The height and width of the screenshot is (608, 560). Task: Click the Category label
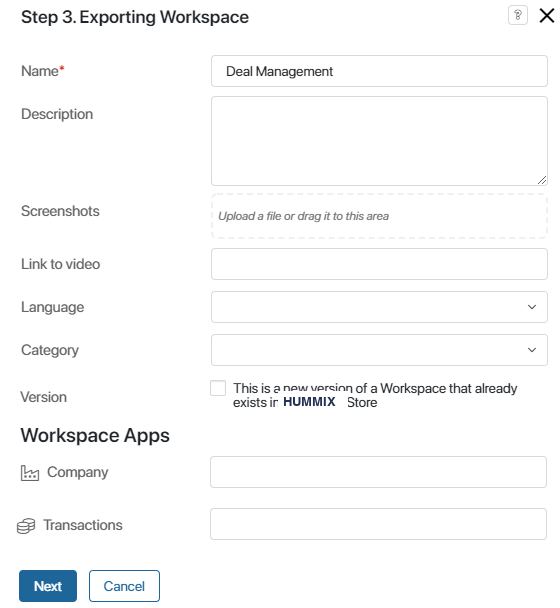click(x=50, y=350)
